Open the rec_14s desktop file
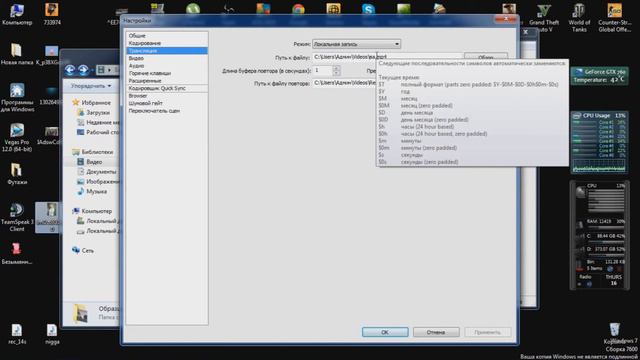This screenshot has height=360, width=640. pos(17,334)
